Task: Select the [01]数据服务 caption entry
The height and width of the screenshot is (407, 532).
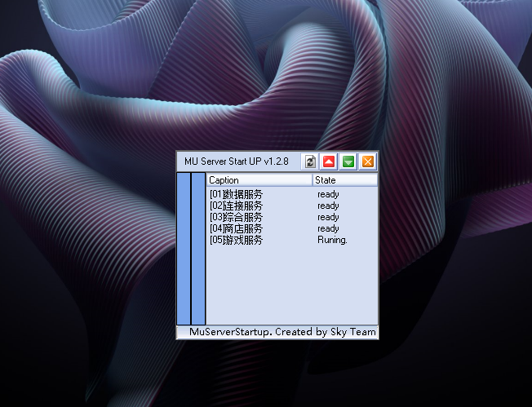Action: [236, 194]
